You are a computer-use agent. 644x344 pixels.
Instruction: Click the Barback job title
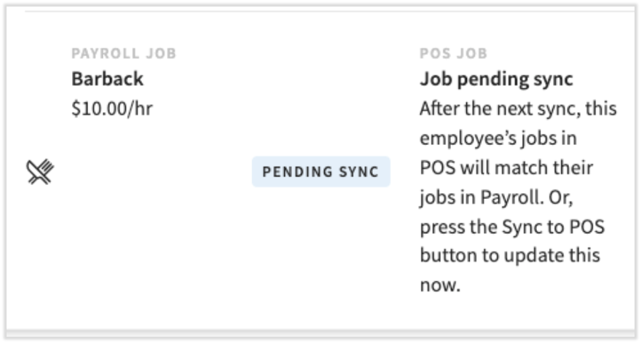[107, 79]
